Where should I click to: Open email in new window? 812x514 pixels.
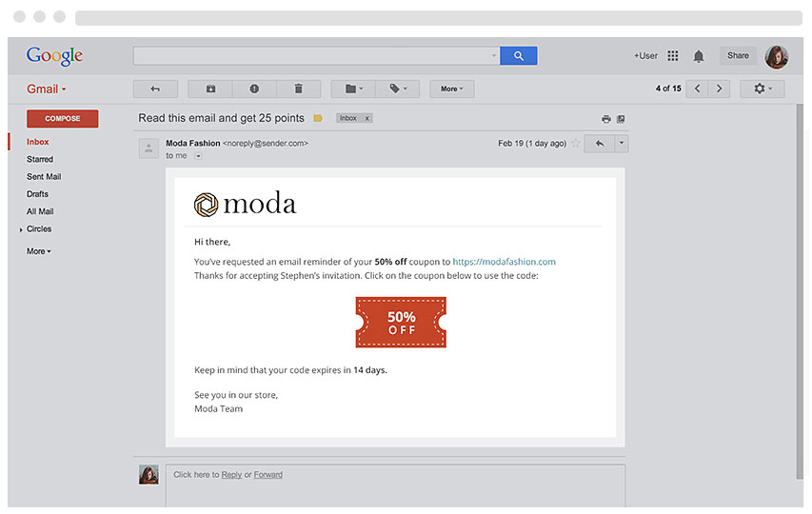click(x=621, y=119)
